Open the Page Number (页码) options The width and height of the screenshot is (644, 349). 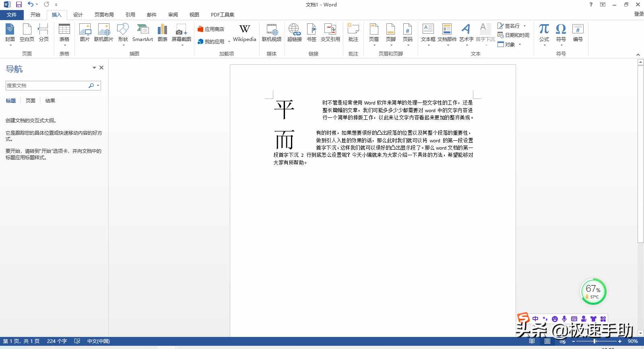[x=408, y=34]
